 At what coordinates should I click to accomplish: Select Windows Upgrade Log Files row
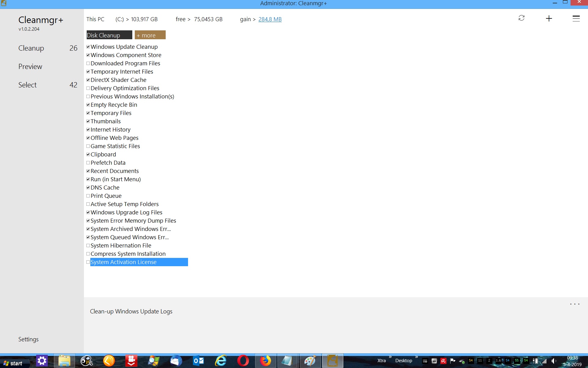126,213
